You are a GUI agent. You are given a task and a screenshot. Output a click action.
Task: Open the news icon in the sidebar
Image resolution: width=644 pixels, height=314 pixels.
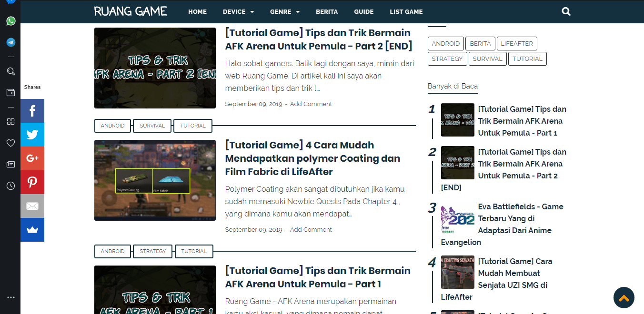(x=10, y=164)
